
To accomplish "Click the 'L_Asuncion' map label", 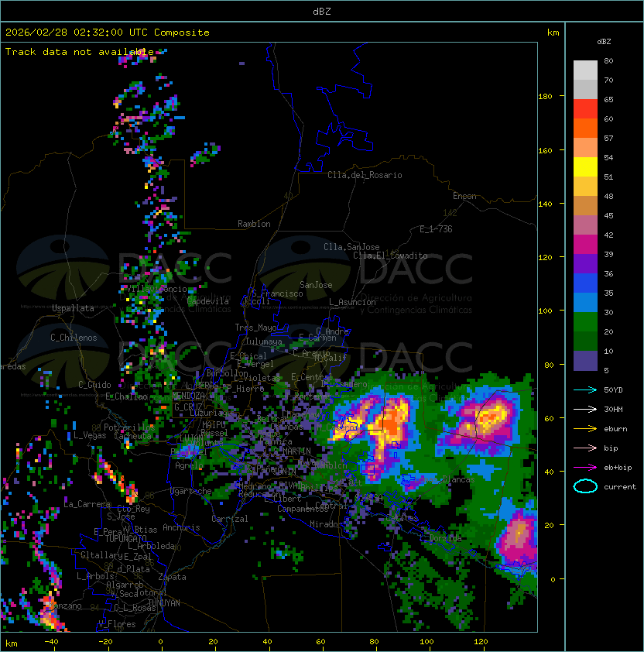I will point(352,302).
